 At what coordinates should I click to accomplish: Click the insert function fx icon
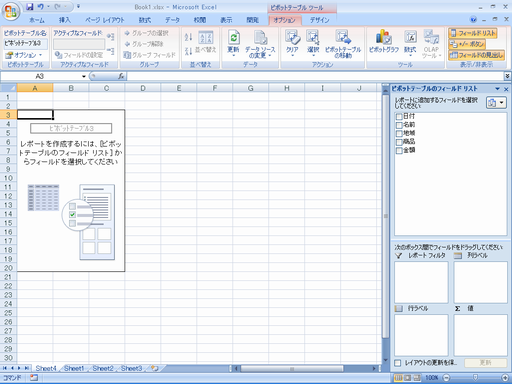(x=121, y=76)
